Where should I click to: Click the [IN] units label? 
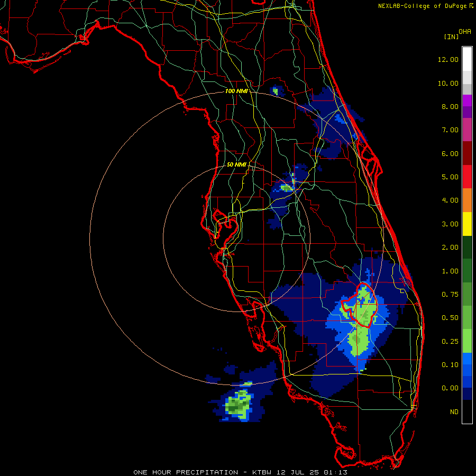pyautogui.click(x=451, y=36)
